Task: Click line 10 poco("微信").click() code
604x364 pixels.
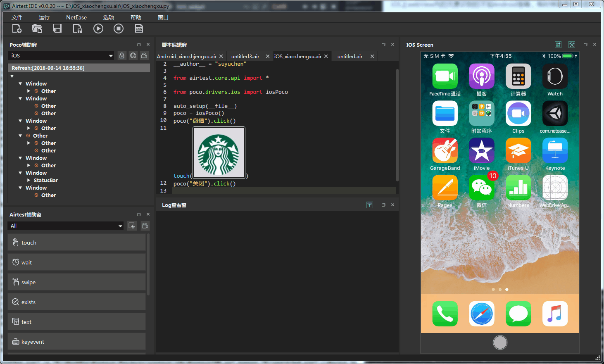Action: tap(205, 121)
